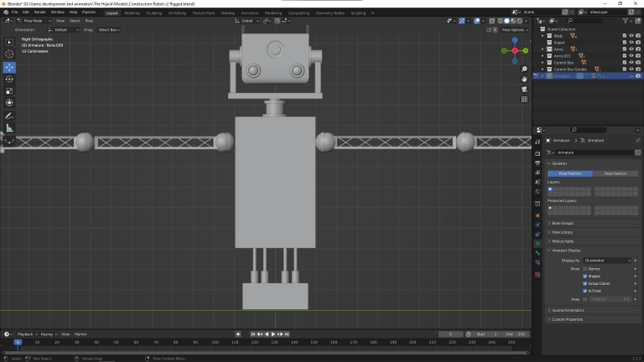Uncheck the In Front checkbox
The height and width of the screenshot is (362, 644).
point(584,291)
